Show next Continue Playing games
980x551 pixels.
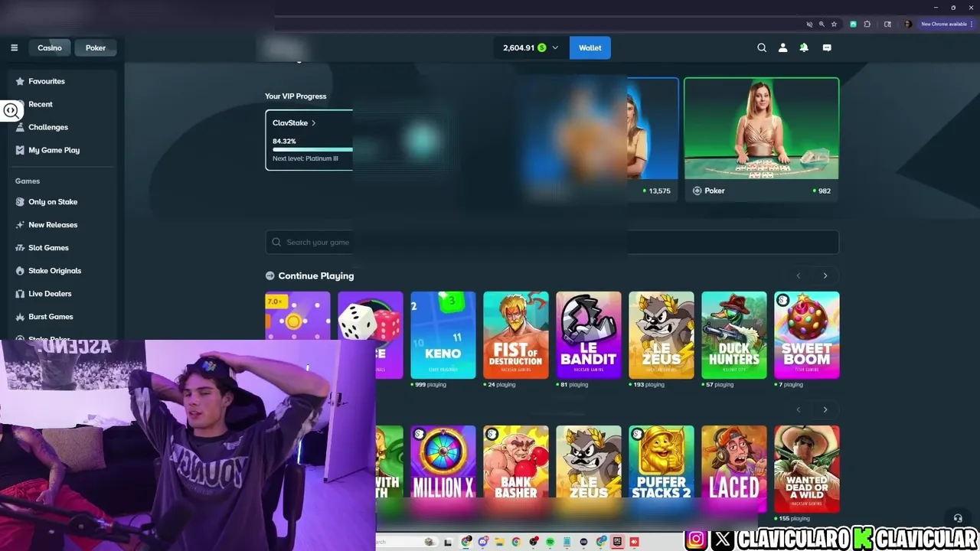[x=825, y=275]
